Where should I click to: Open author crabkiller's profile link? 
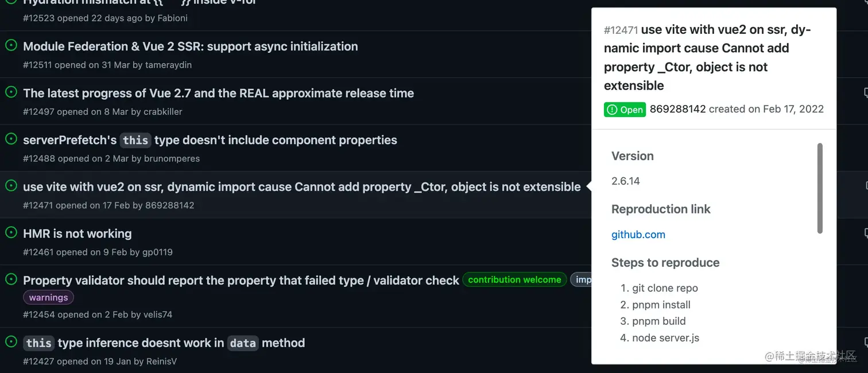pos(163,112)
